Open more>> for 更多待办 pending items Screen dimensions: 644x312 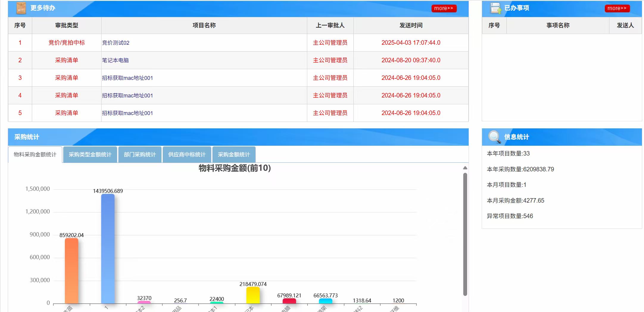coord(444,8)
